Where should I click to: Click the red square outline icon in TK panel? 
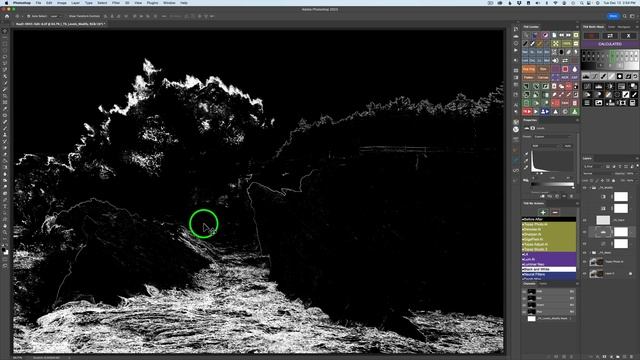565,69
